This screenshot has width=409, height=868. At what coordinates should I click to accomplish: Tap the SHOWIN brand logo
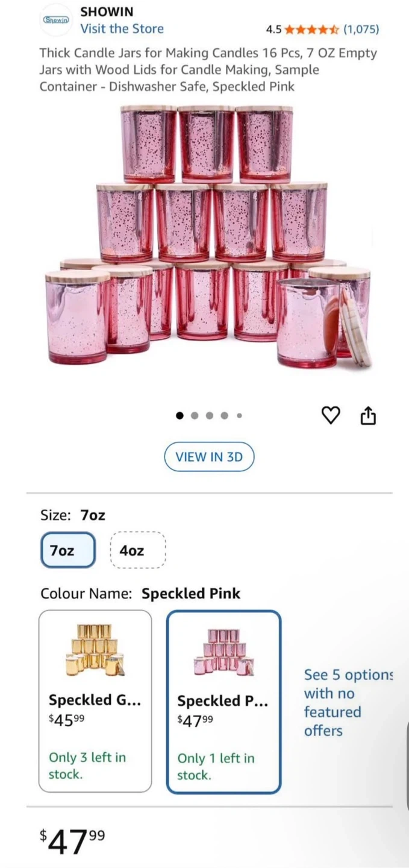pyautogui.click(x=55, y=20)
